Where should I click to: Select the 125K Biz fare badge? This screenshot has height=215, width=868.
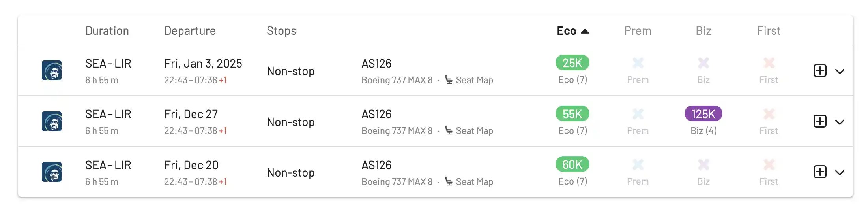[703, 114]
